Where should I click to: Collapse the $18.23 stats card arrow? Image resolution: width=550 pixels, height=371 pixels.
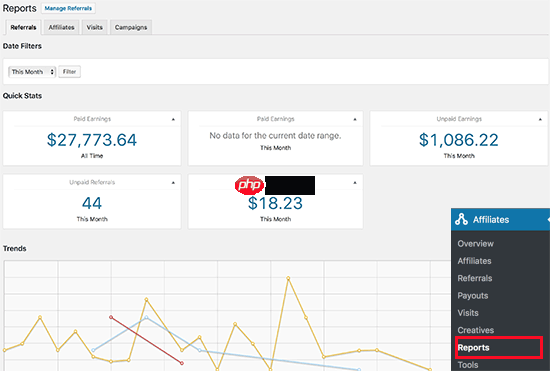tap(355, 183)
